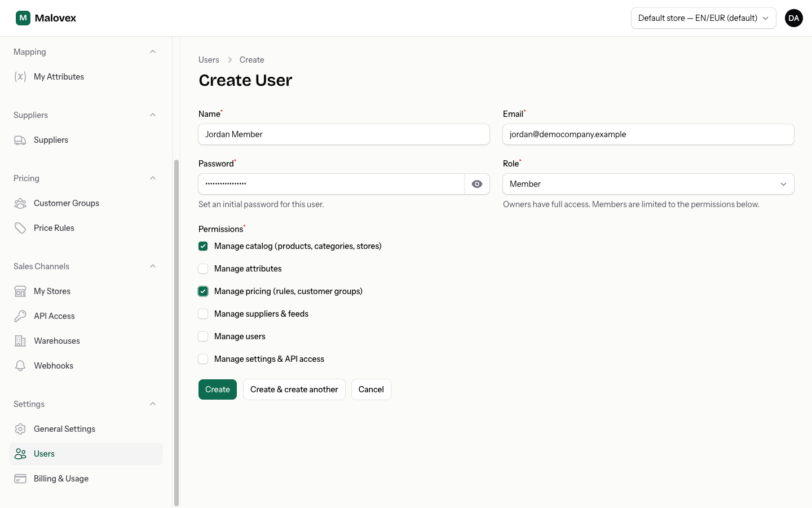The height and width of the screenshot is (508, 812).
Task: Open the Role dropdown
Action: (x=648, y=184)
